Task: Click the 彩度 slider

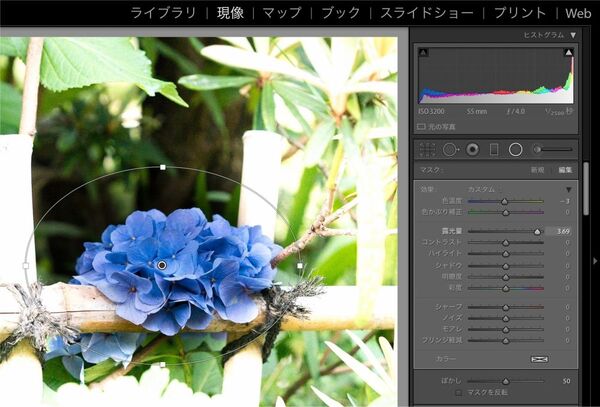Action: pos(505,288)
